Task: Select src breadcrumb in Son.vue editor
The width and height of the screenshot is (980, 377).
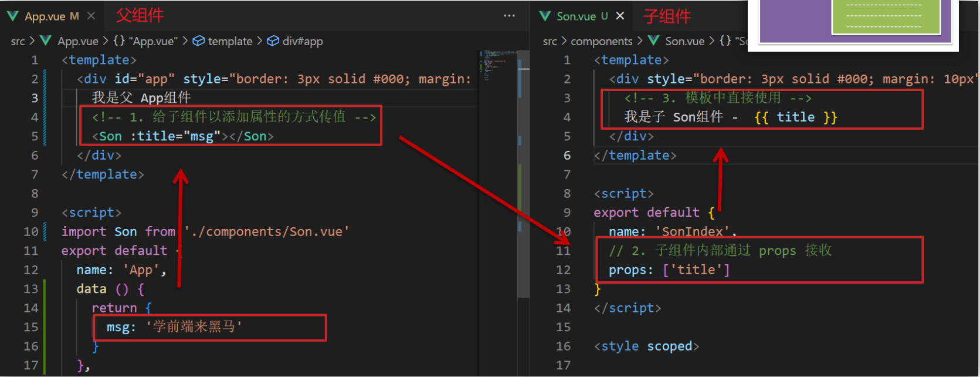Action: point(550,41)
